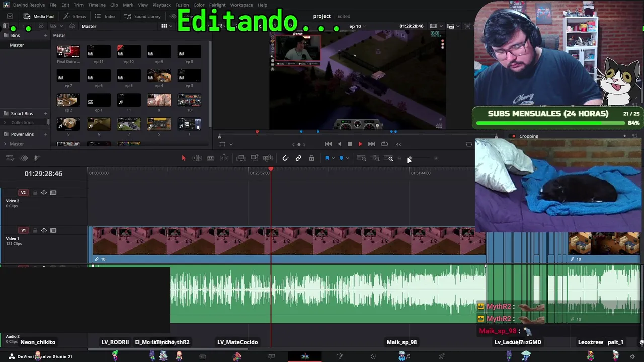
Task: Open the Sound Library panel
Action: 142,16
